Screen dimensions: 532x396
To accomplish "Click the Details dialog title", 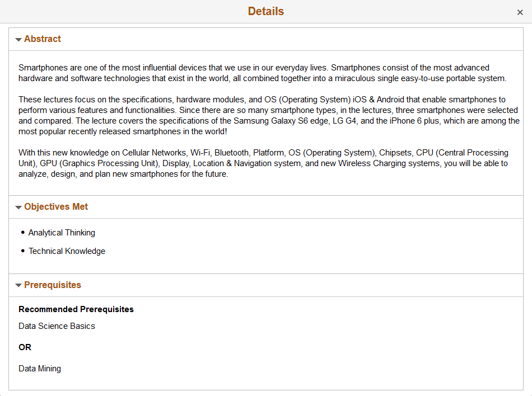I will pos(266,11).
